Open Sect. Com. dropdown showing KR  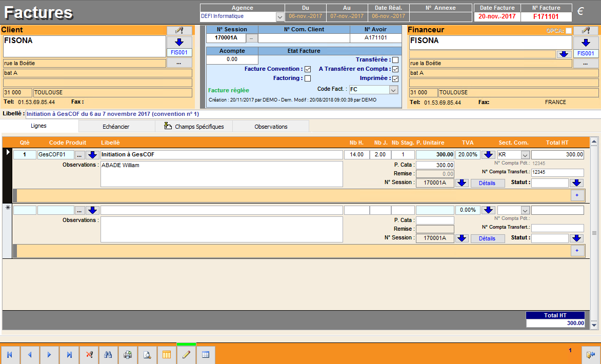point(525,155)
